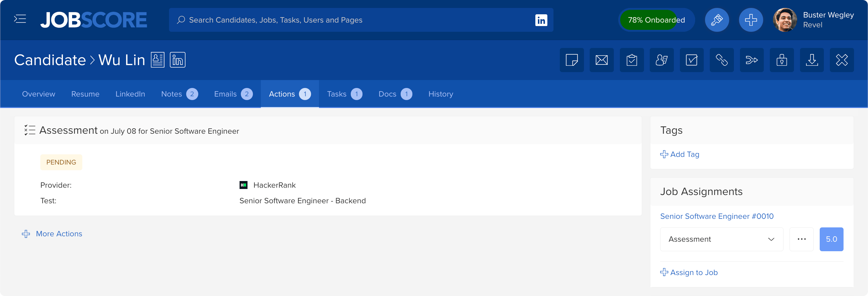The width and height of the screenshot is (868, 296).
Task: Click the HackerRank provider name
Action: tap(274, 185)
